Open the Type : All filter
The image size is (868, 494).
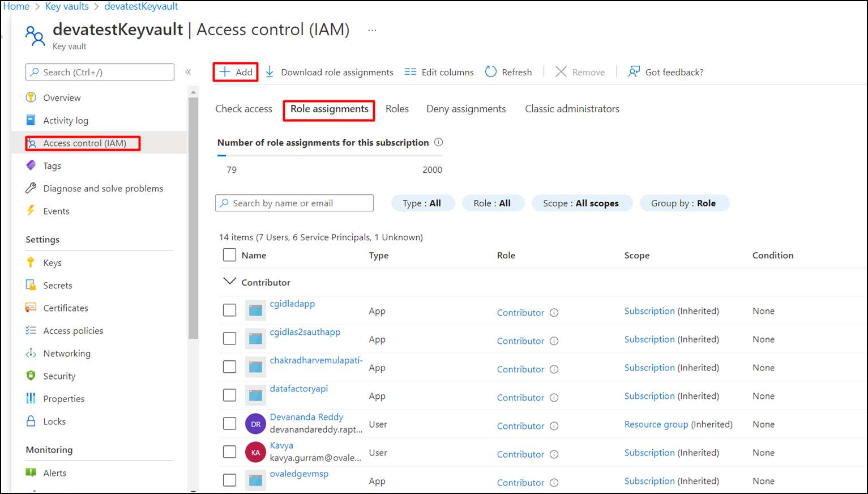[x=423, y=203]
